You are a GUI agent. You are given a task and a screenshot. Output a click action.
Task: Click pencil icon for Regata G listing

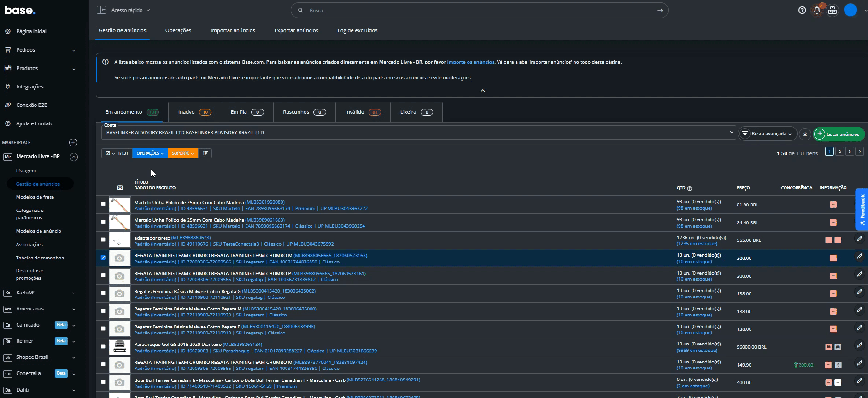tap(859, 292)
